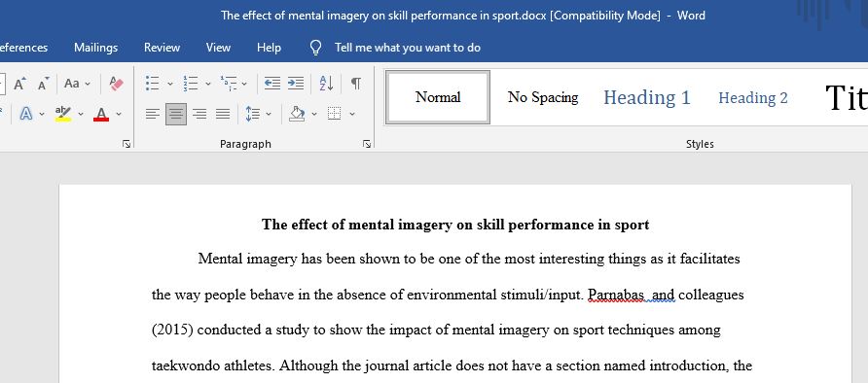The width and height of the screenshot is (868, 383).
Task: Apply multilevel list
Action: click(x=229, y=84)
